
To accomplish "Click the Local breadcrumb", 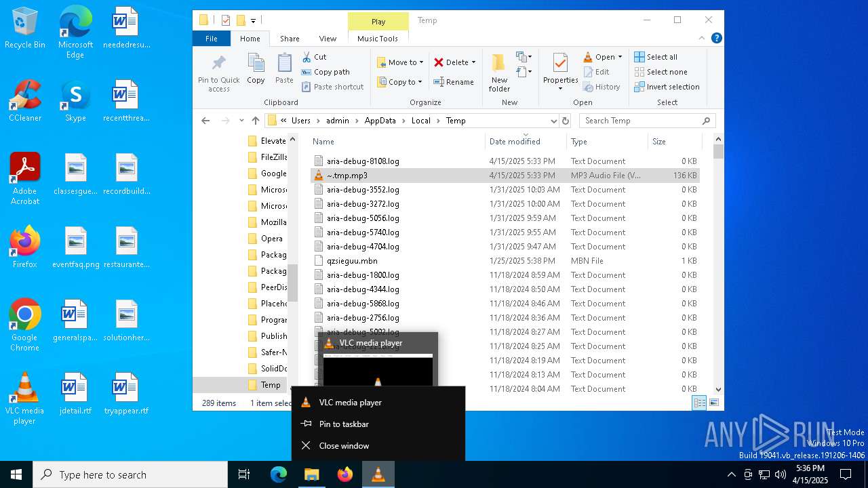I will 420,121.
